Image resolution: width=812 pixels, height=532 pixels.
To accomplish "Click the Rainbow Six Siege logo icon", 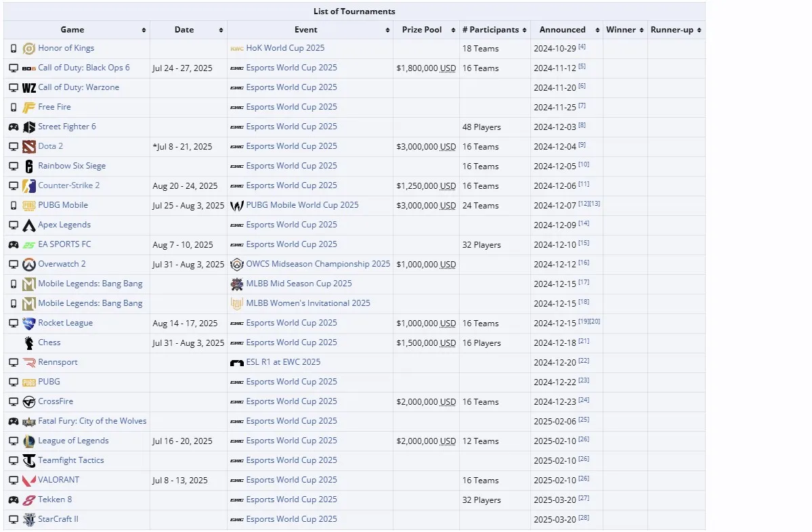I will pos(29,166).
